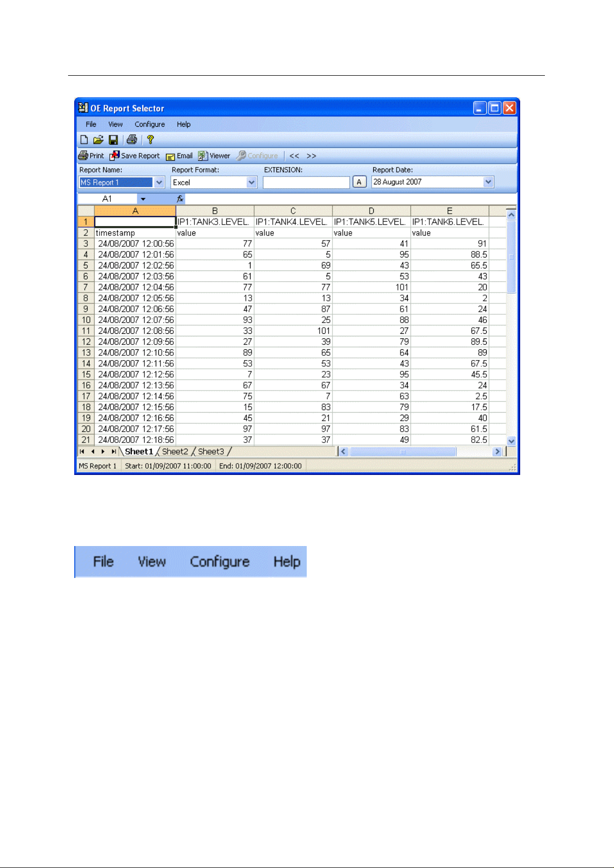This screenshot has height=868, width=614.
Task: Click the Save floppy disk icon
Action: point(113,140)
